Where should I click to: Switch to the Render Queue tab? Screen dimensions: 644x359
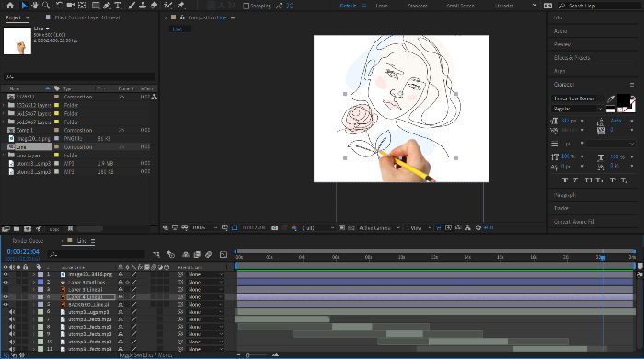[x=28, y=241]
